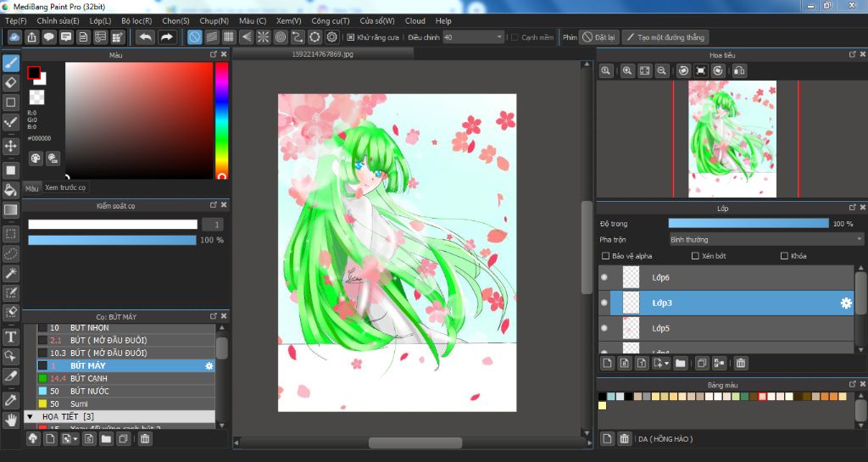Select the Brush tool in left toolbar
Viewport: 868px width, 462px height.
pyautogui.click(x=10, y=63)
